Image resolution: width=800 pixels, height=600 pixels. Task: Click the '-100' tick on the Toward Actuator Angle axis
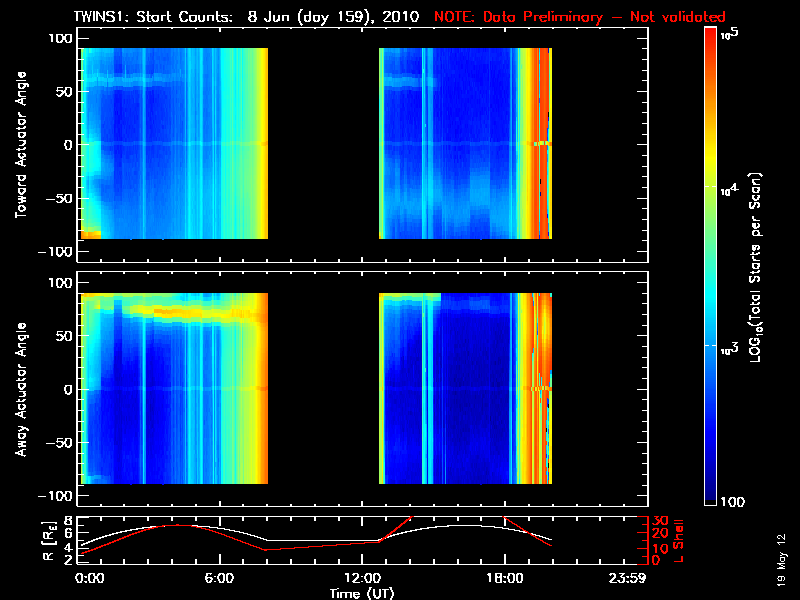(56, 252)
